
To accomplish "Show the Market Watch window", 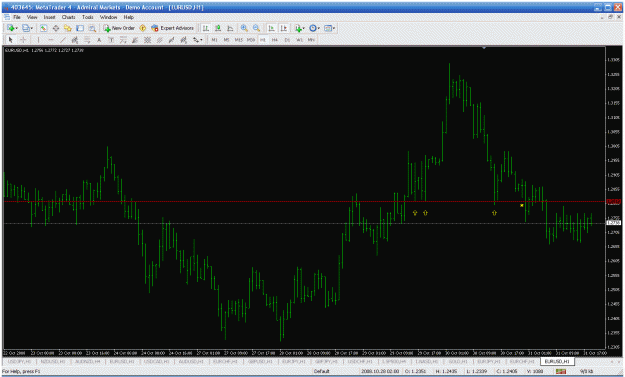I will click(x=43, y=28).
